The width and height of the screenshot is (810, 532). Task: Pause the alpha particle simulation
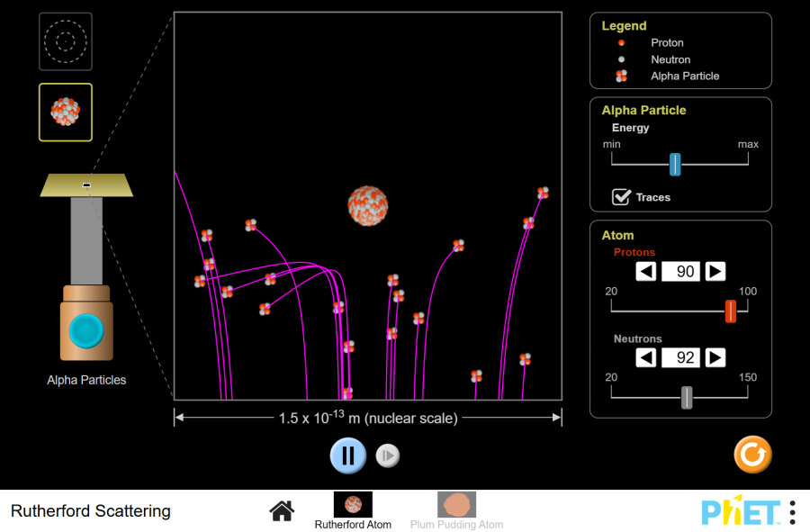[x=348, y=455]
